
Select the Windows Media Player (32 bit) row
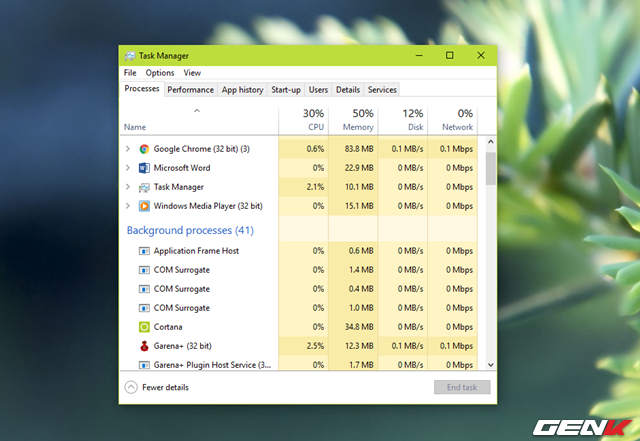pos(299,206)
